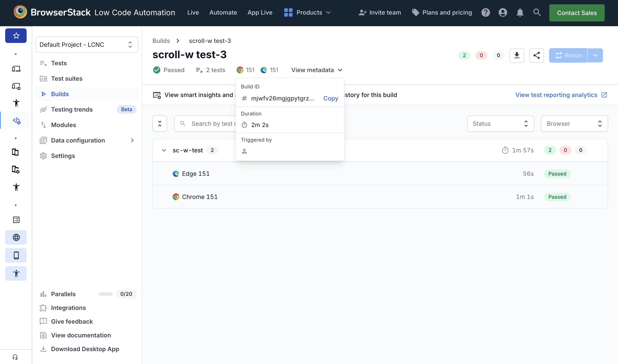
Task: Click the search by test name field
Action: (x=205, y=124)
